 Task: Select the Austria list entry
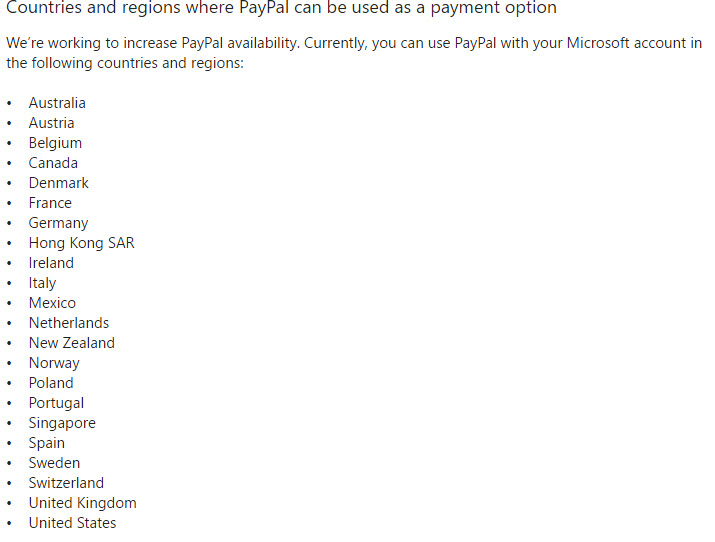pos(52,123)
